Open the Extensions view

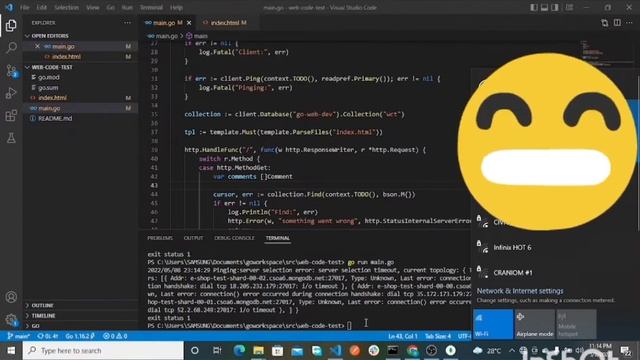point(11,116)
